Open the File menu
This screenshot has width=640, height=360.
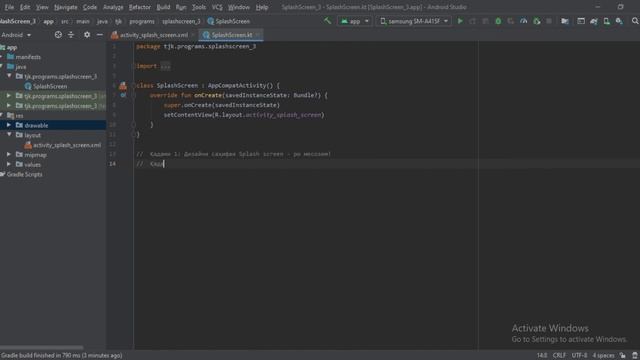coord(9,7)
